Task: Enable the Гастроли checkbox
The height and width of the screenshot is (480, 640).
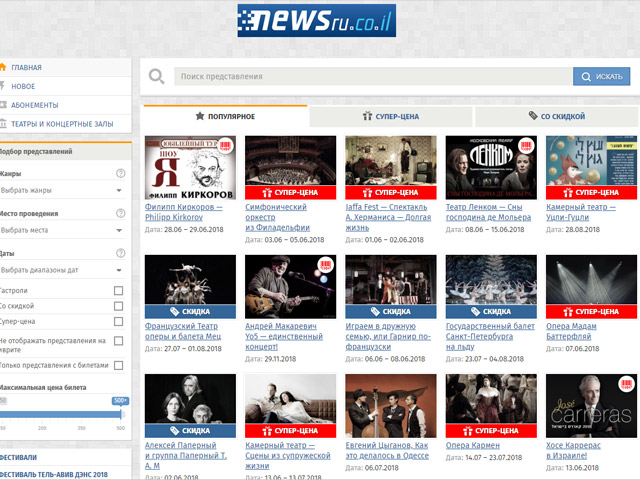Action: [118, 291]
